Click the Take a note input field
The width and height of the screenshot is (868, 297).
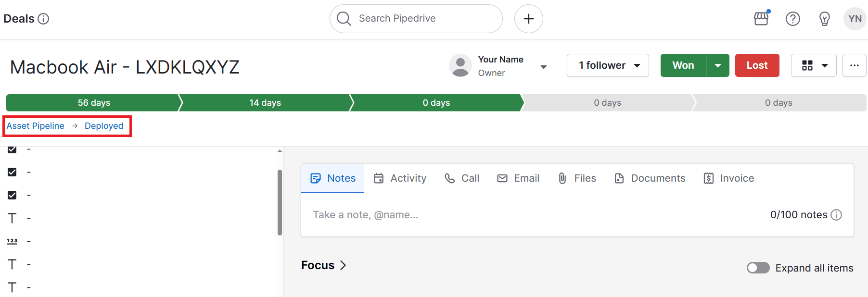coord(366,215)
